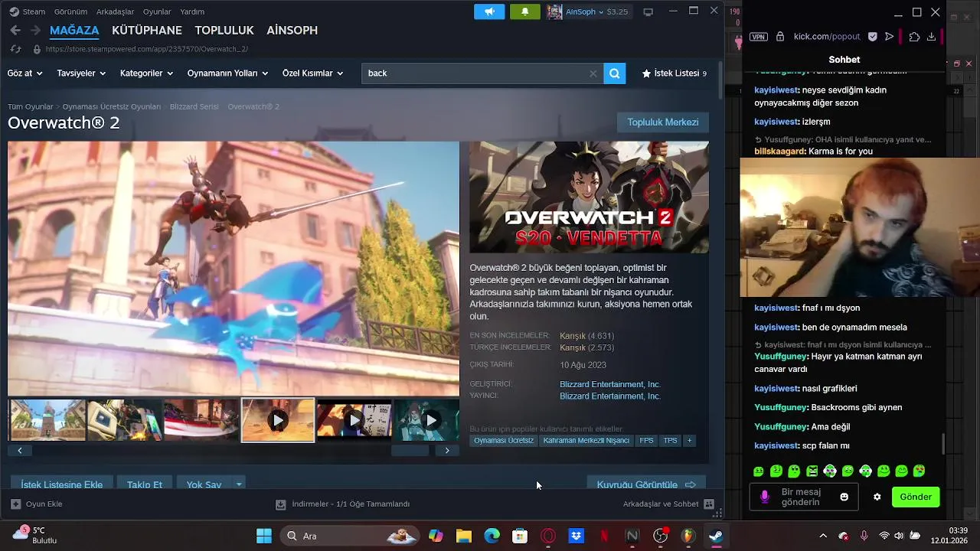Click the purple microphone in chat box
Screen dimensions: 980x551
764,497
